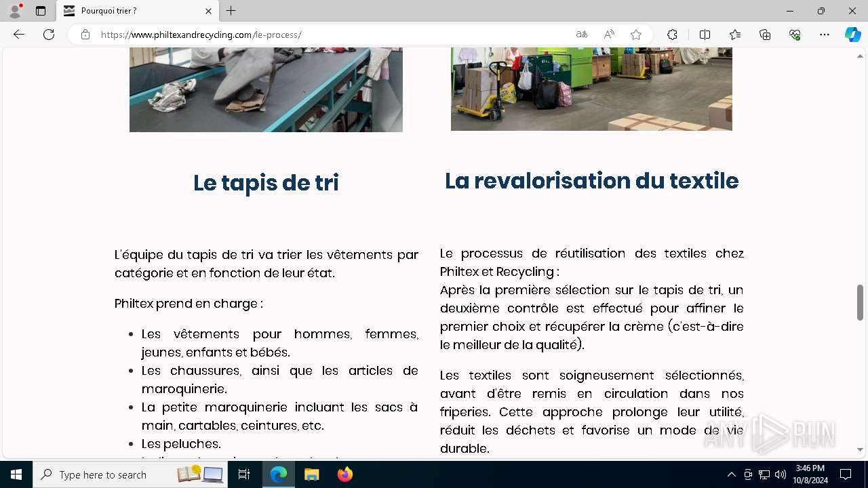
Task: Open Task View on taskbar
Action: tap(245, 474)
